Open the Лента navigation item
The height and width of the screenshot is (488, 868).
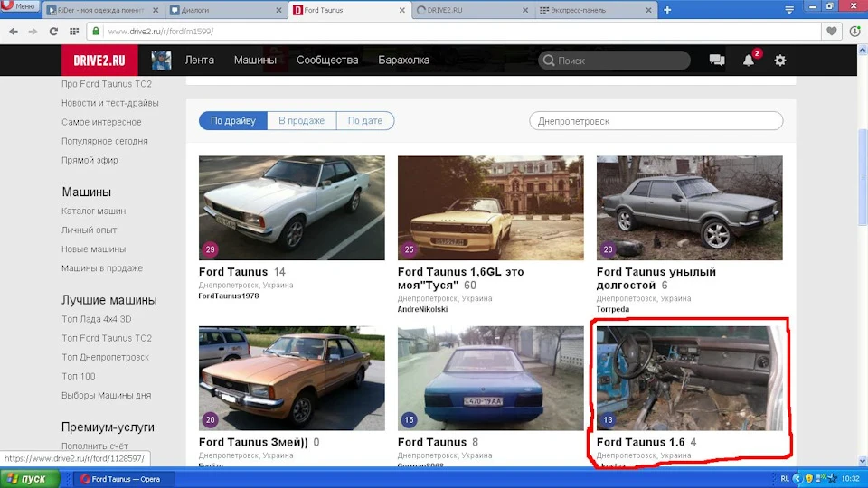click(199, 61)
